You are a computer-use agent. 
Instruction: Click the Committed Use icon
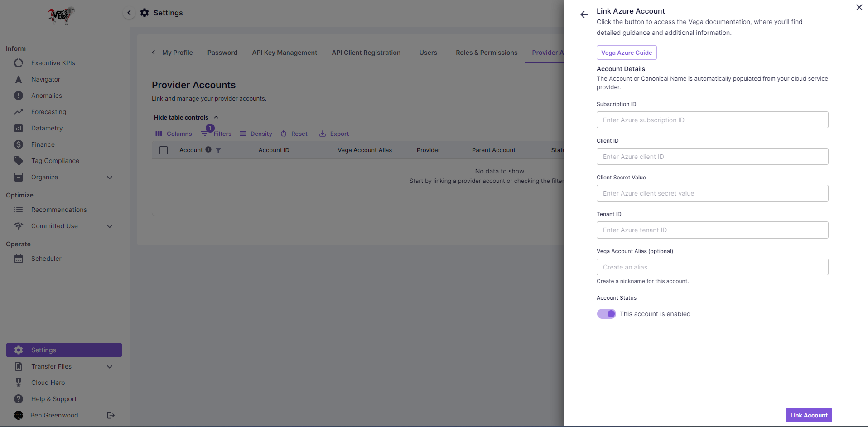19,226
